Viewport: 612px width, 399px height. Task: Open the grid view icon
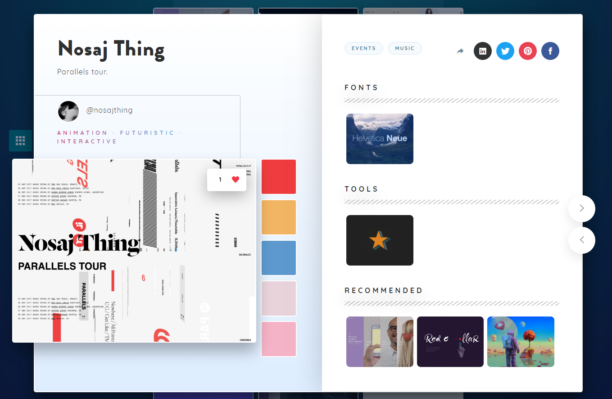tap(20, 141)
